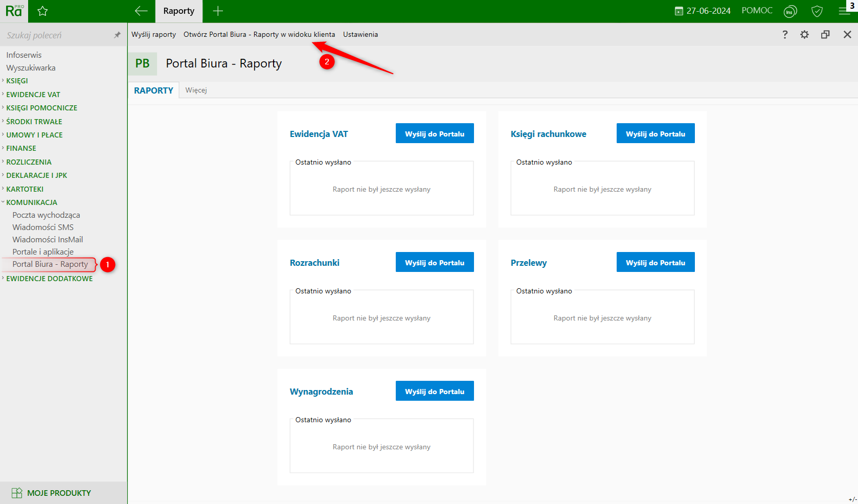Pin the command search panel
The image size is (858, 504).
[117, 35]
